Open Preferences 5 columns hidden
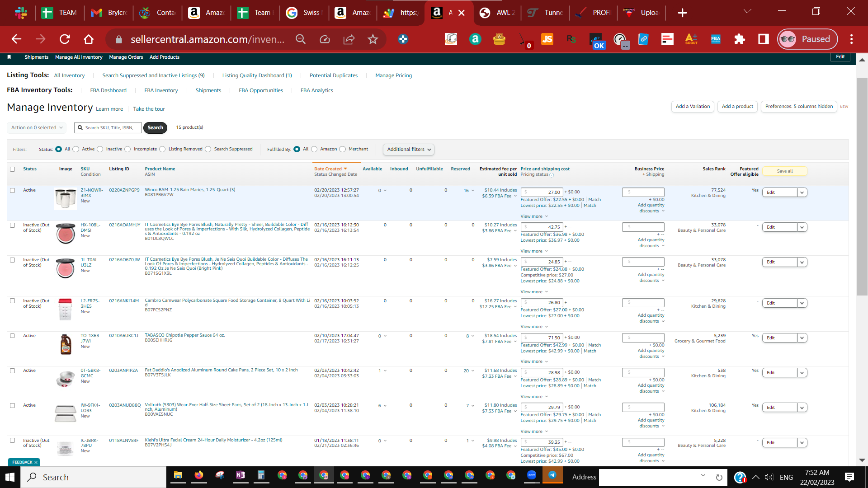 point(799,107)
